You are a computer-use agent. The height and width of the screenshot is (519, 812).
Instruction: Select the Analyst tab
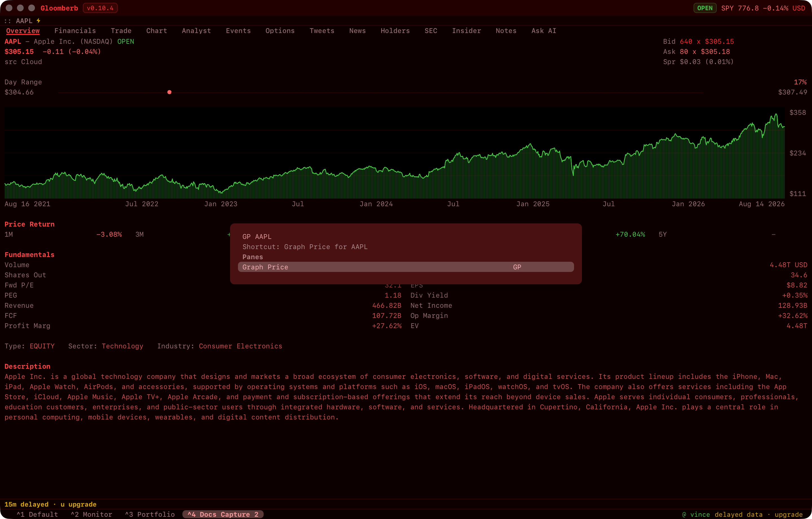(197, 31)
